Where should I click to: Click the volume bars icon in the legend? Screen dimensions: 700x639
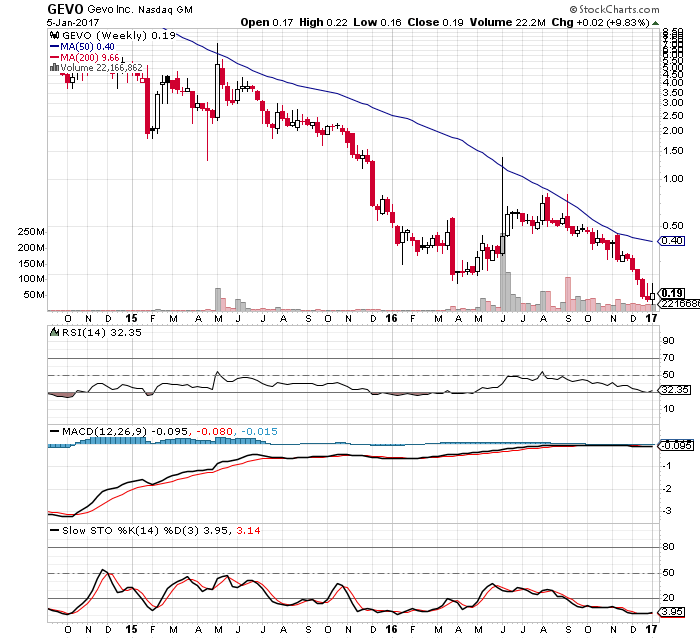[54, 67]
